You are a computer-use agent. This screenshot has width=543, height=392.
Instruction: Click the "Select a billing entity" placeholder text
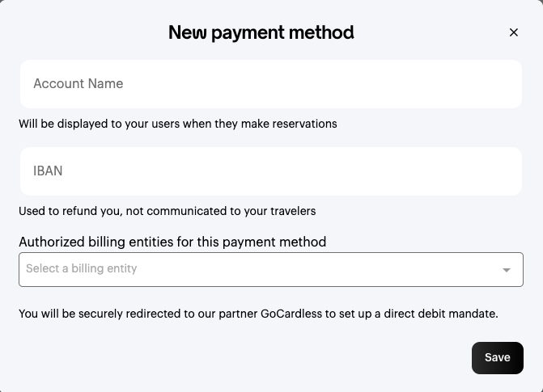pos(82,268)
